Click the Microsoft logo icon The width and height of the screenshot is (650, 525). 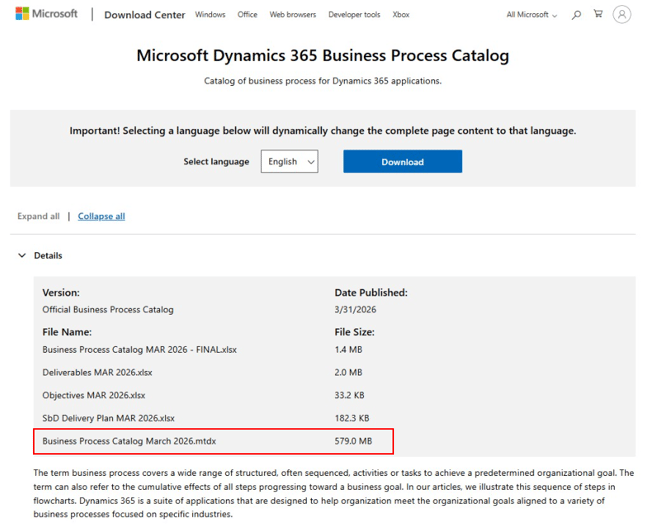coord(22,14)
